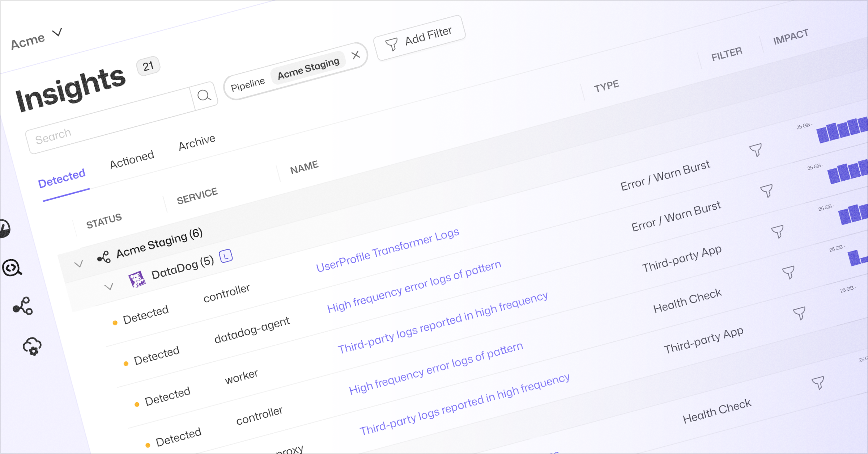This screenshot has width=868, height=454.
Task: Open the Acme organization dropdown
Action: point(36,38)
